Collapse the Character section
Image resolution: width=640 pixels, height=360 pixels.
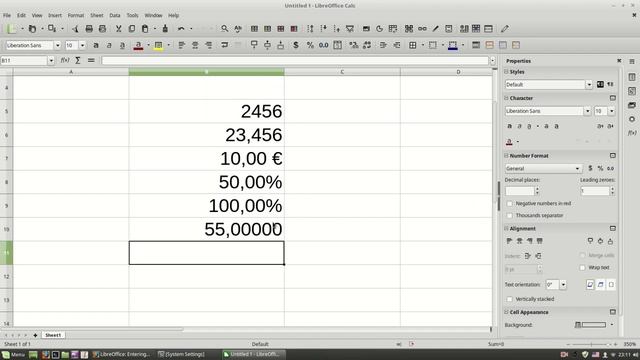pos(507,98)
